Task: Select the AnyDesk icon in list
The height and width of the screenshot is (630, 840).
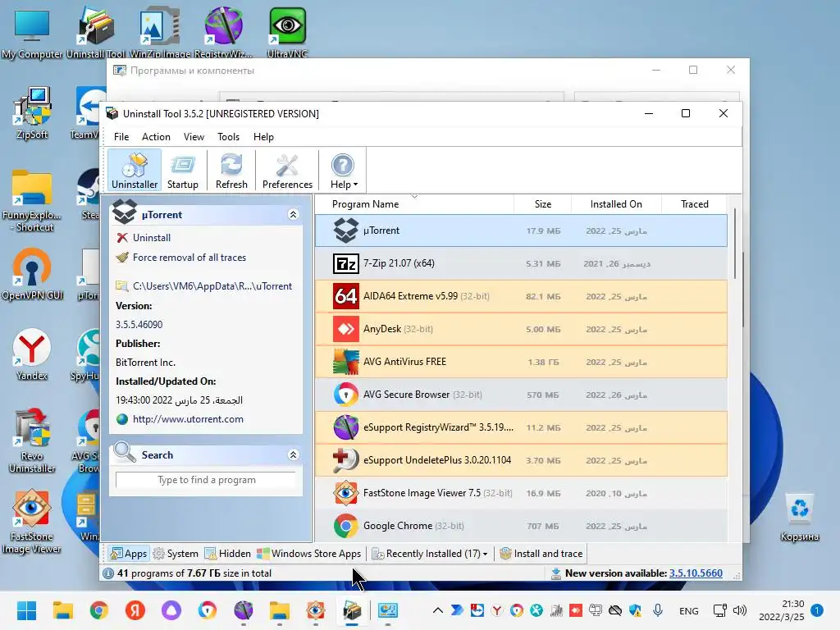Action: pyautogui.click(x=345, y=329)
